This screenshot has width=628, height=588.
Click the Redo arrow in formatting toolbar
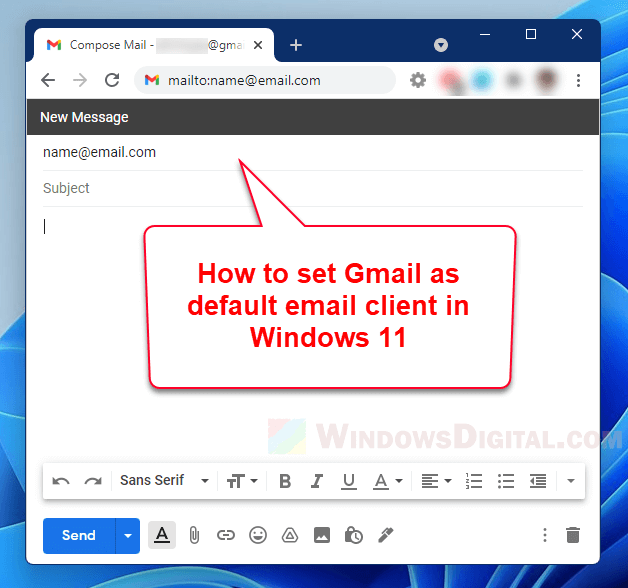click(93, 481)
